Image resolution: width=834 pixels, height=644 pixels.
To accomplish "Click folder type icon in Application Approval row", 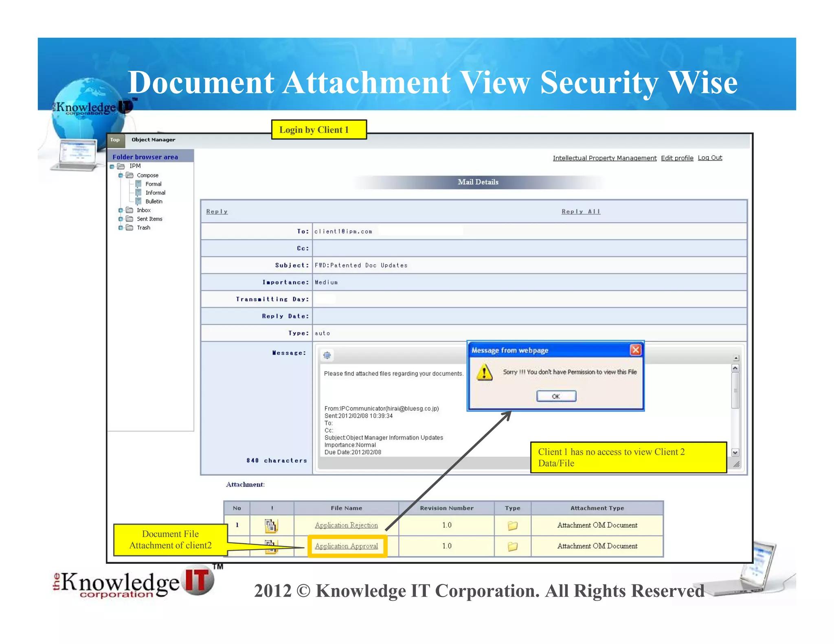I will [512, 546].
